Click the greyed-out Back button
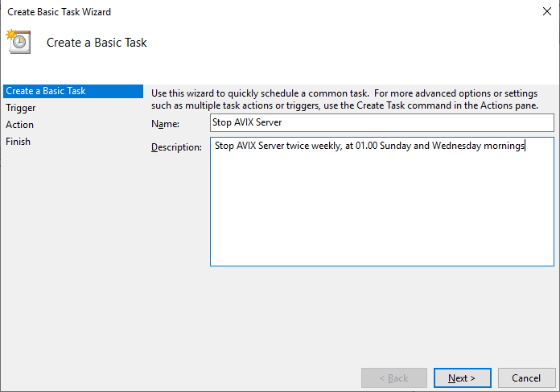This screenshot has width=560, height=392. point(393,378)
